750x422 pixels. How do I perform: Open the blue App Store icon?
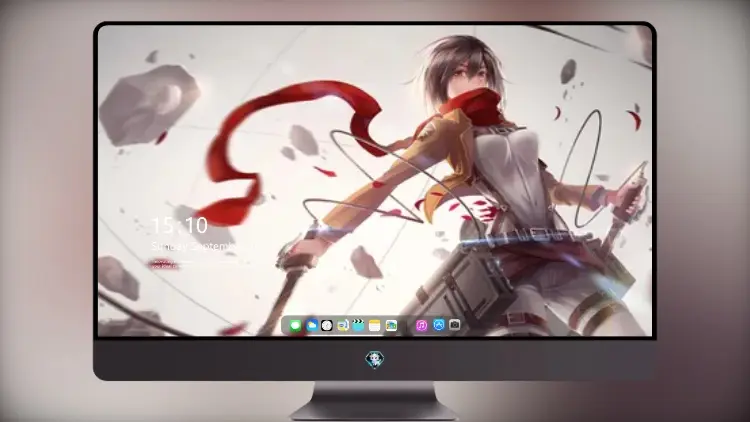439,325
